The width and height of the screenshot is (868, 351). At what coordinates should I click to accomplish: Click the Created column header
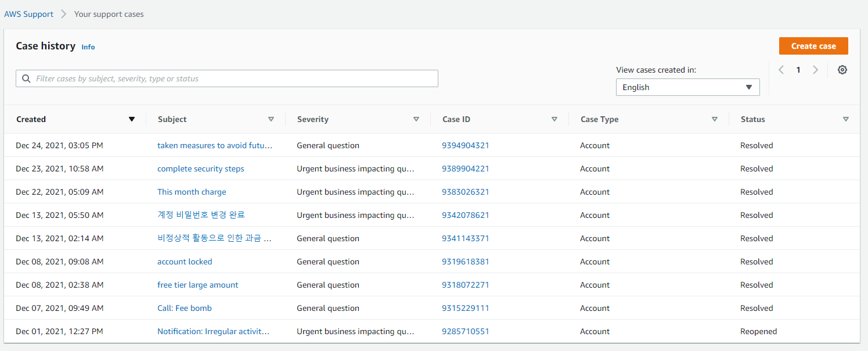(x=31, y=119)
